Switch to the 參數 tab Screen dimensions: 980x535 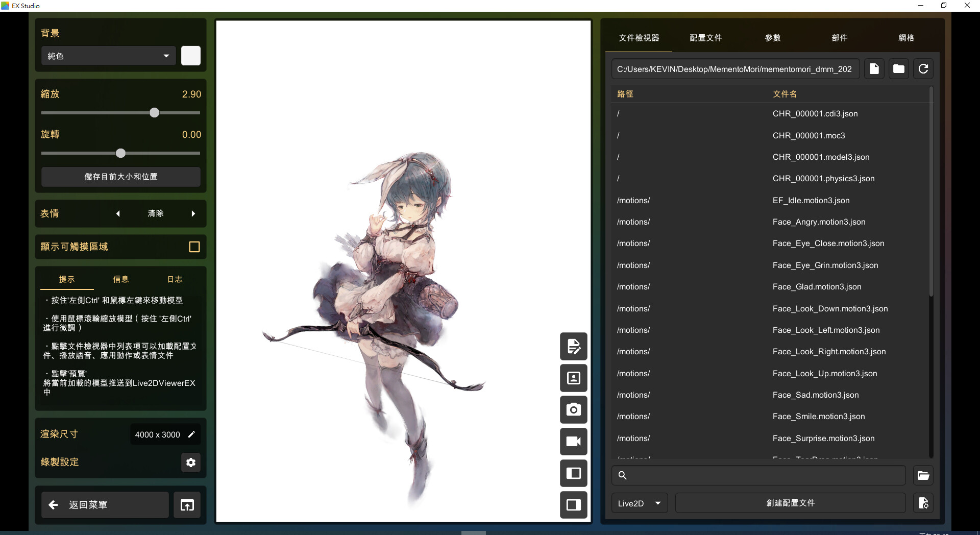(772, 38)
